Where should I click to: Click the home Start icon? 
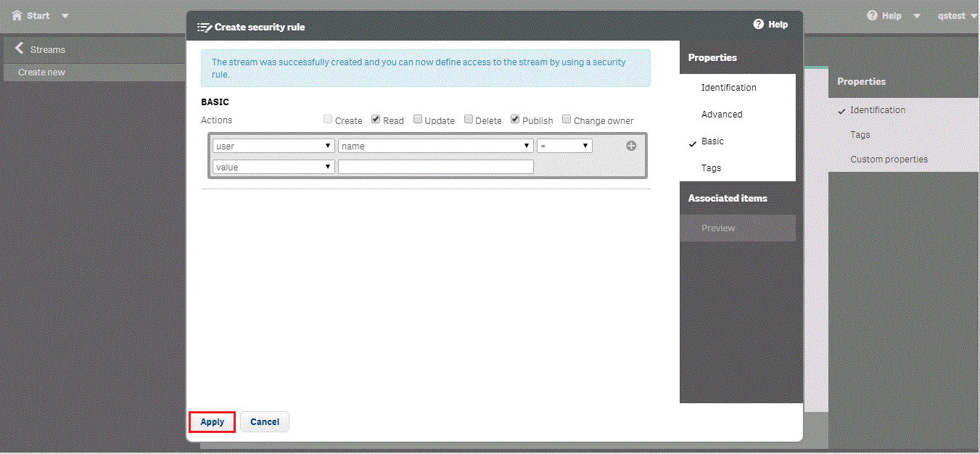tap(17, 15)
